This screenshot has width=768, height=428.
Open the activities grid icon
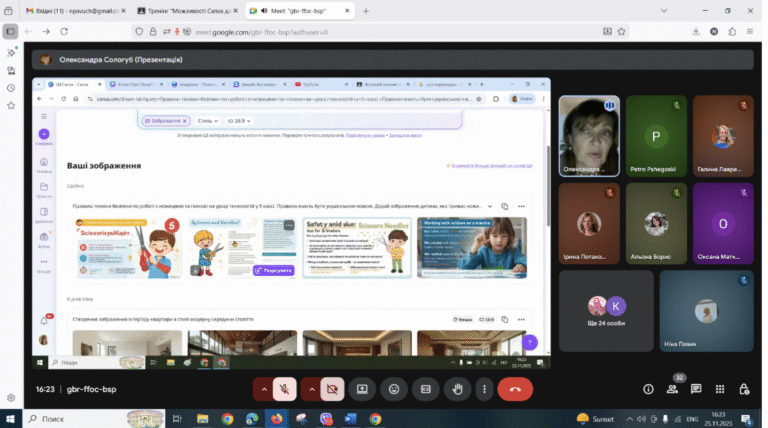pyautogui.click(x=720, y=389)
